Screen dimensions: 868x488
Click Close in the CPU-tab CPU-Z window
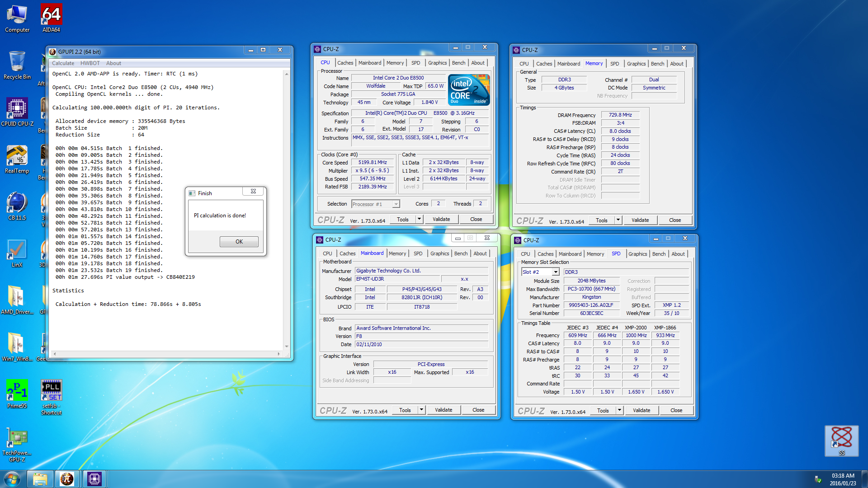click(x=476, y=219)
